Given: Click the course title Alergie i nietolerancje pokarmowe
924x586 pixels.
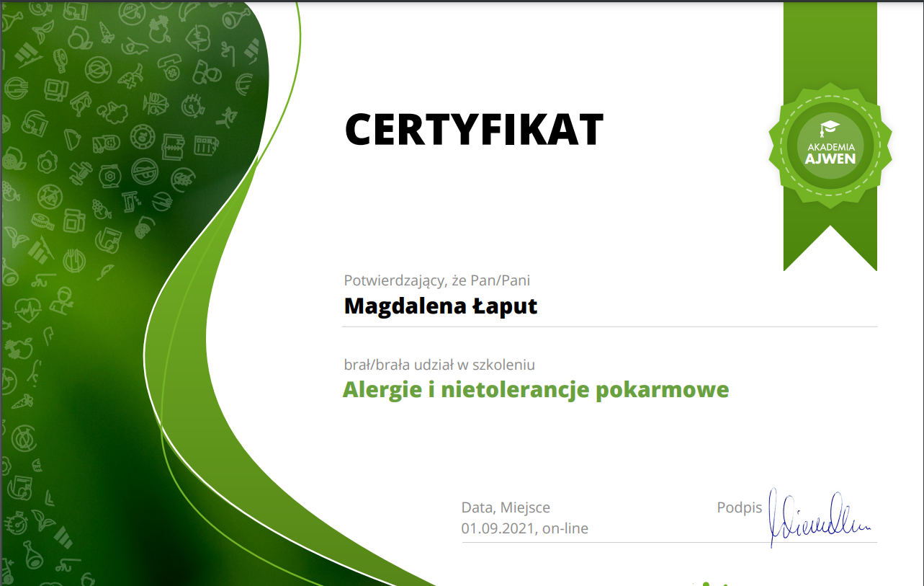Looking at the screenshot, I should click(x=536, y=390).
